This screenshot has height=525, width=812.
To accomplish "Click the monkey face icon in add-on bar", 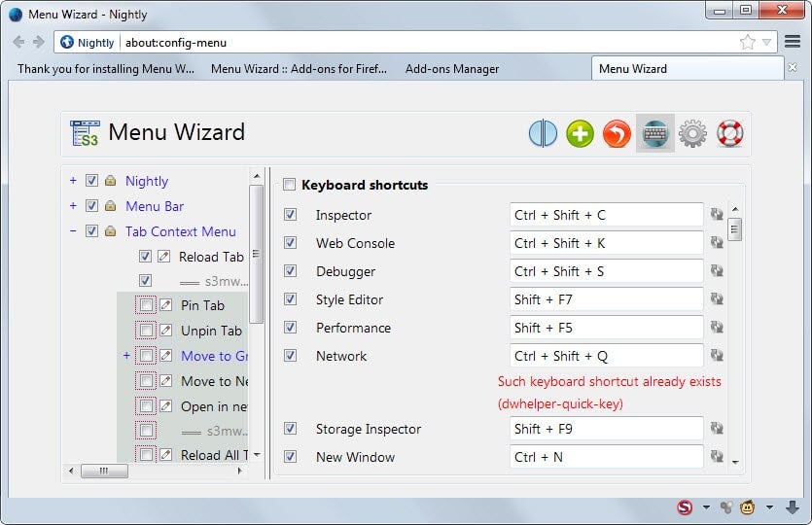I will 747,507.
